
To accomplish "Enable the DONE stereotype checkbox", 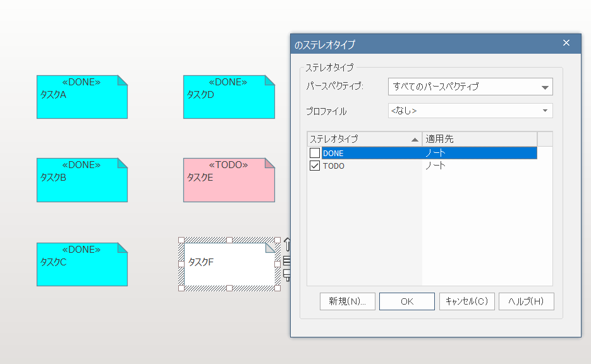I will coord(314,153).
